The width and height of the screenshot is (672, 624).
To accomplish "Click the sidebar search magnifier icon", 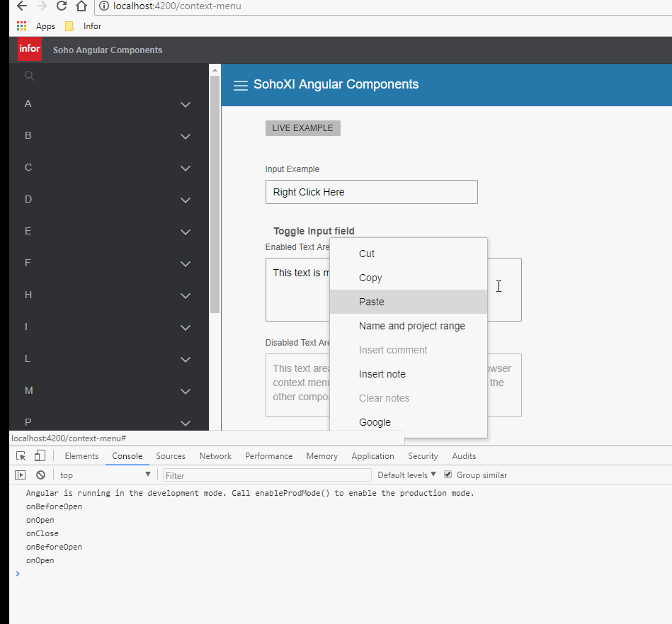I will 29,76.
